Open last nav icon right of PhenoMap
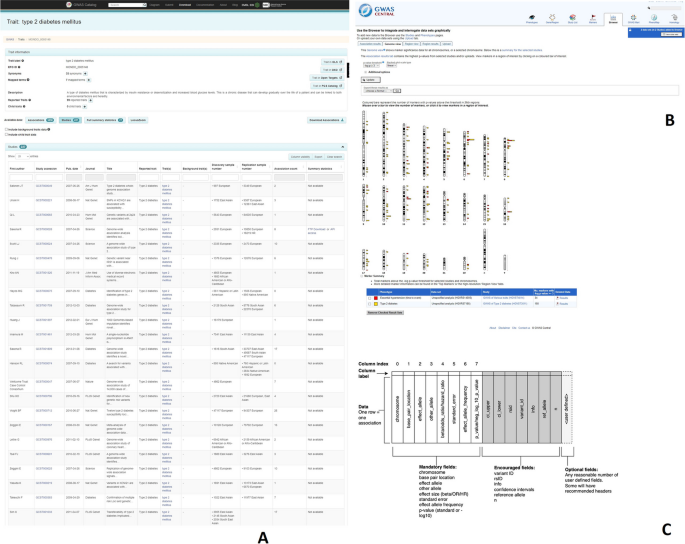Viewport: 685px width, 544px height. pos(674,18)
